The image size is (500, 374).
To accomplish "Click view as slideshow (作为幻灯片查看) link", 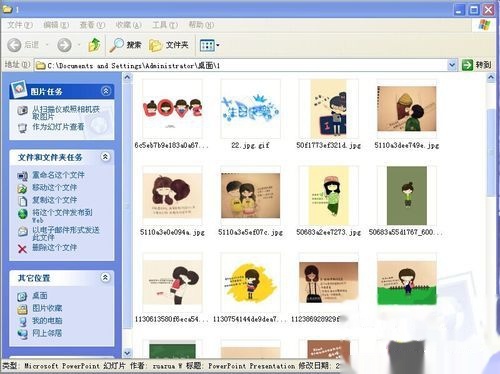I will (x=58, y=127).
